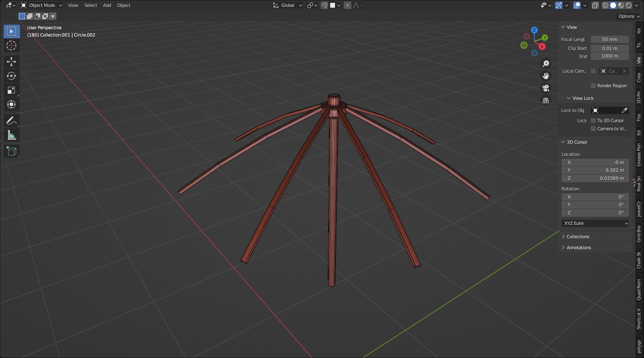The height and width of the screenshot is (358, 644).
Task: Enable Local Camera checkbox
Action: pos(593,71)
